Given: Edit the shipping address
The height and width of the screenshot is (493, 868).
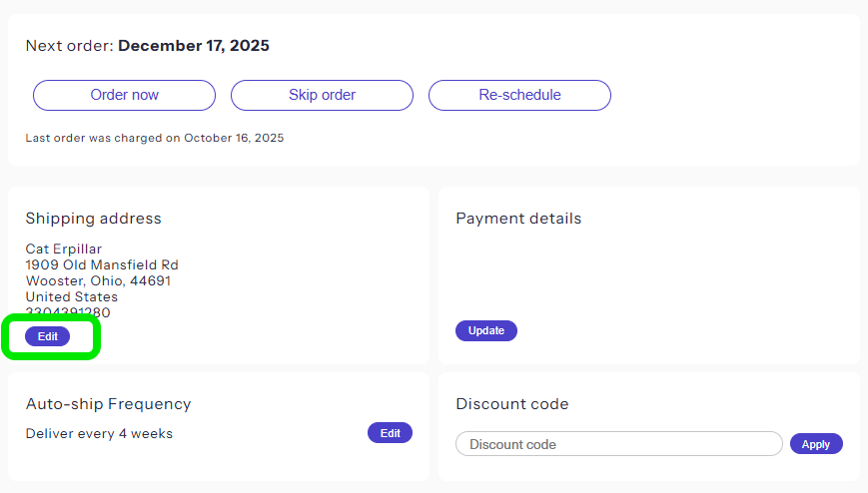Looking at the screenshot, I should (48, 336).
